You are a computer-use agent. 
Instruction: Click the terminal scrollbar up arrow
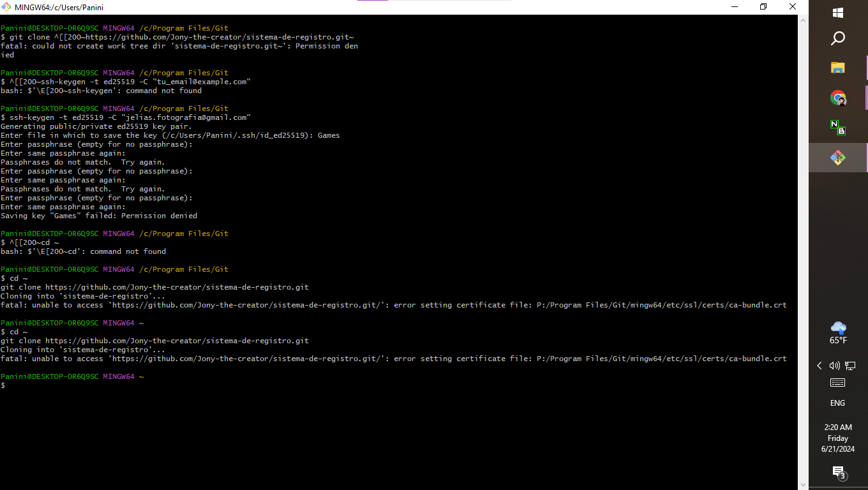(x=804, y=20)
